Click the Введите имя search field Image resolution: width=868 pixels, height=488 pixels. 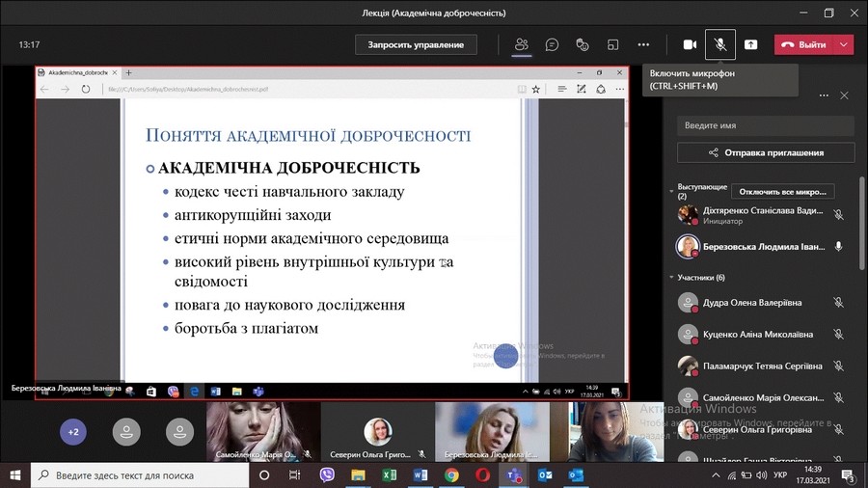[766, 125]
